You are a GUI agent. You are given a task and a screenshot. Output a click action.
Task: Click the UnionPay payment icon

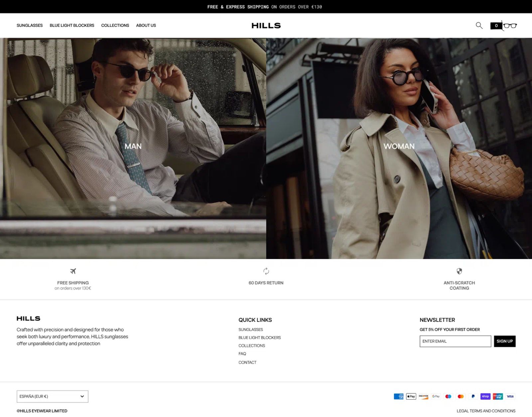pyautogui.click(x=498, y=396)
